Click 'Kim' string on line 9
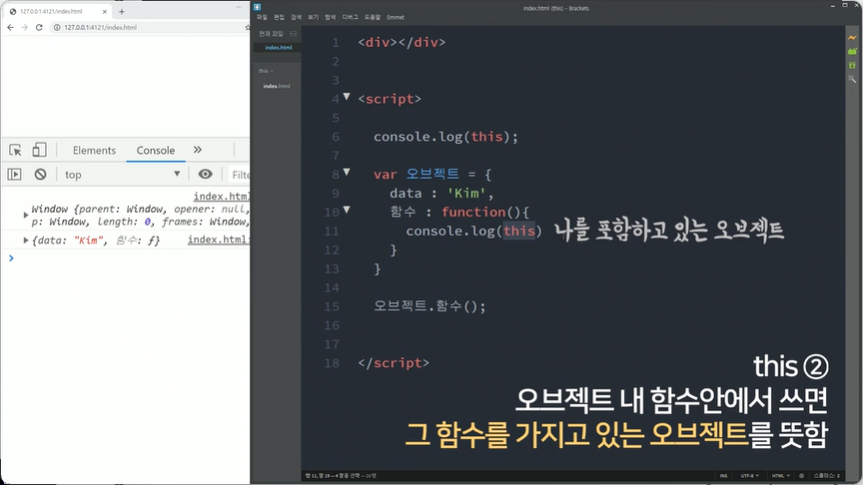 [466, 193]
